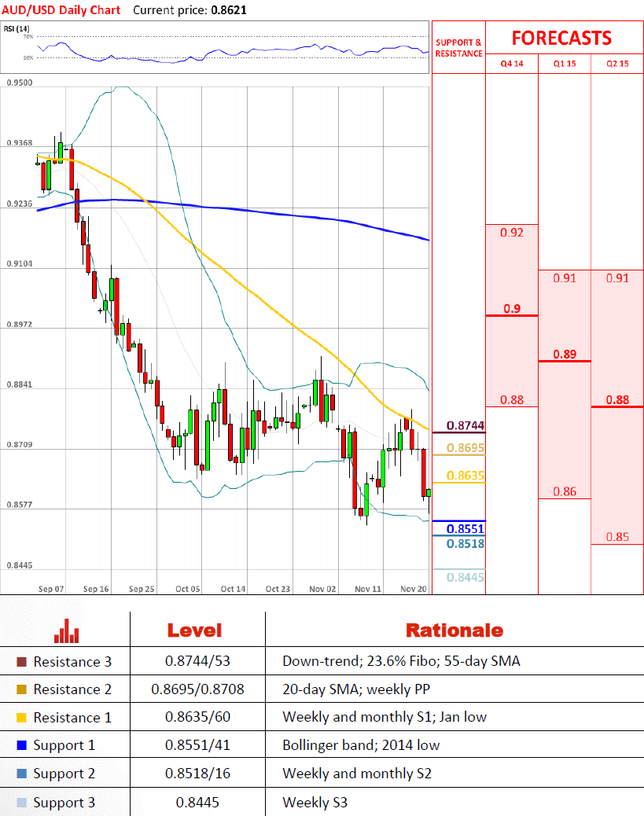The height and width of the screenshot is (816, 644).
Task: Click the 0.8695 resistance level label
Action: pyautogui.click(x=466, y=448)
